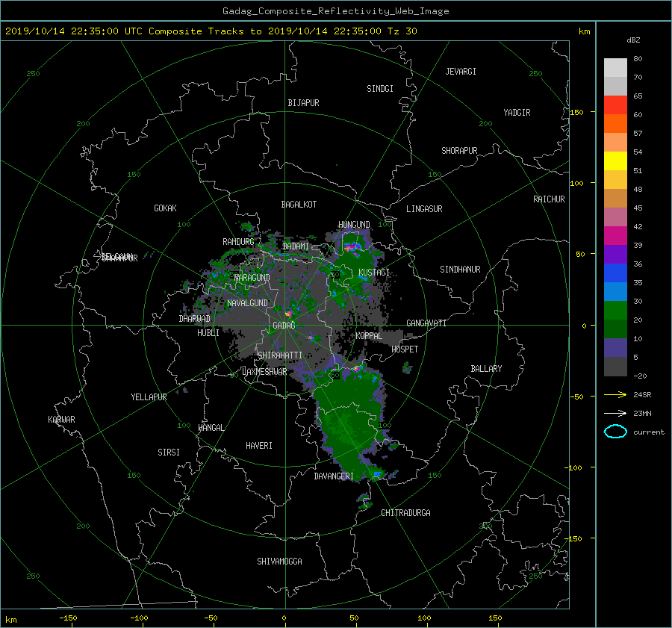The height and width of the screenshot is (628, 672).
Task: Click the SHORAPUR city label
Action: 459,151
